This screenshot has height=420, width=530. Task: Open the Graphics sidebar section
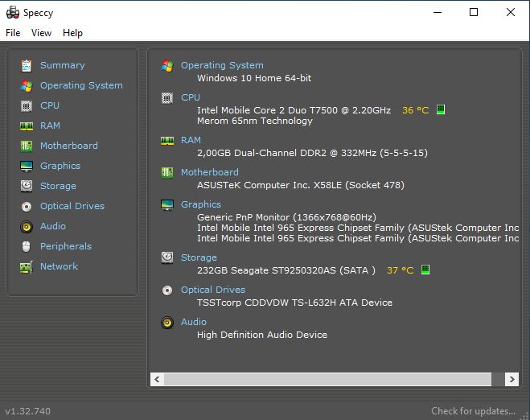tap(60, 166)
